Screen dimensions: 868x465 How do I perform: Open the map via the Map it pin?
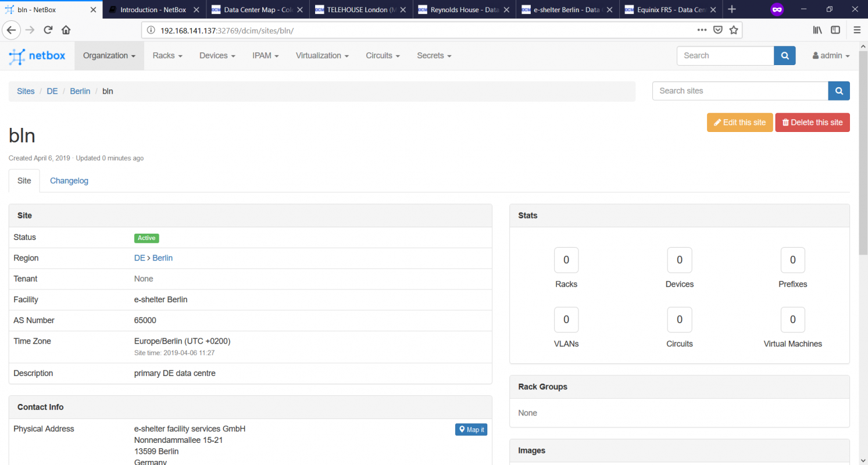(471, 429)
